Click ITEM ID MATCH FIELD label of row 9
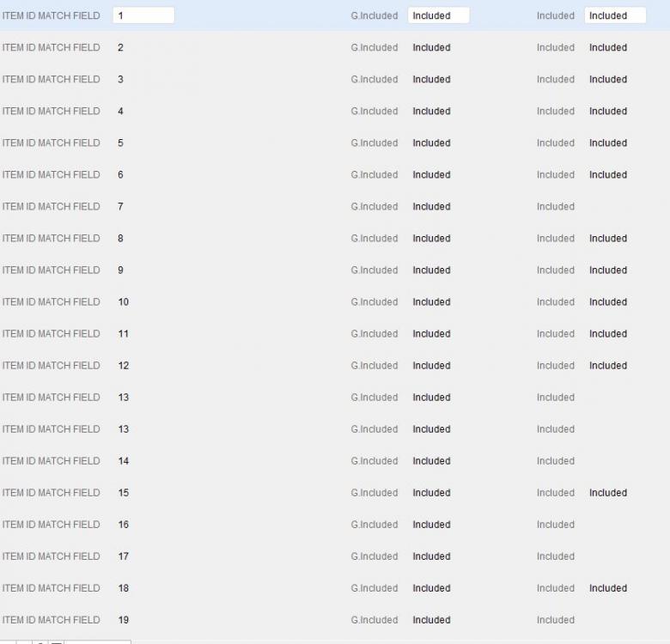 pyautogui.click(x=51, y=270)
